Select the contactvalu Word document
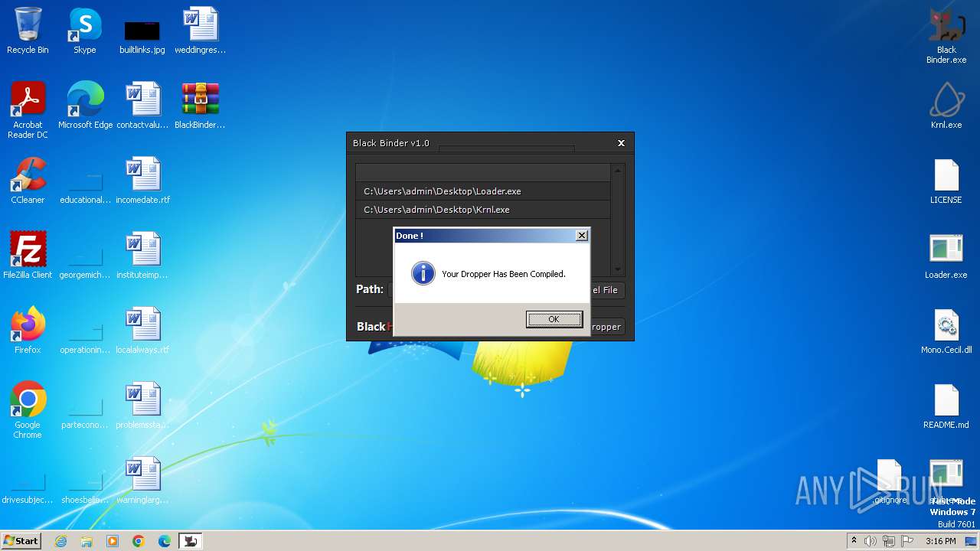 (142, 106)
